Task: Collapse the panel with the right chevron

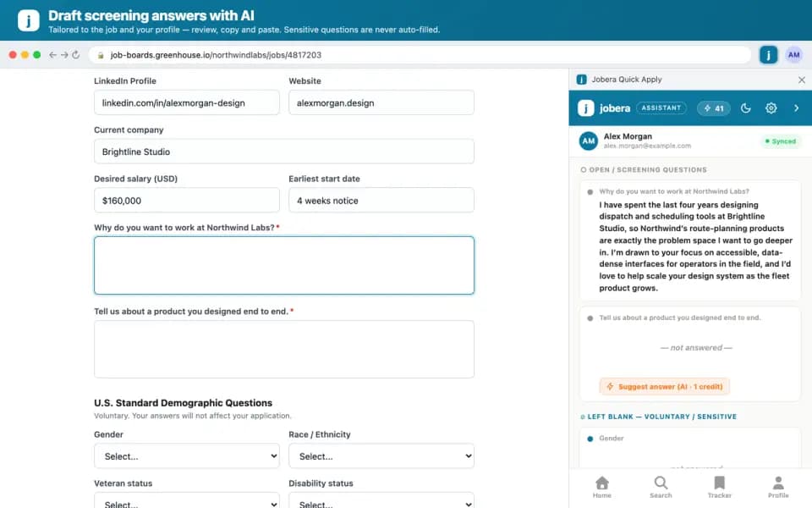Action: click(x=796, y=108)
